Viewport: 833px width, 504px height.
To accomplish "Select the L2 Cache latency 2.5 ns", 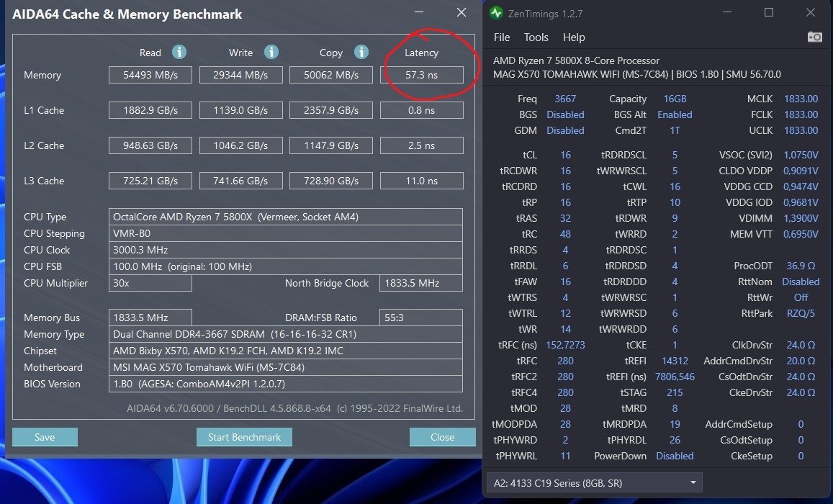I will coord(421,145).
